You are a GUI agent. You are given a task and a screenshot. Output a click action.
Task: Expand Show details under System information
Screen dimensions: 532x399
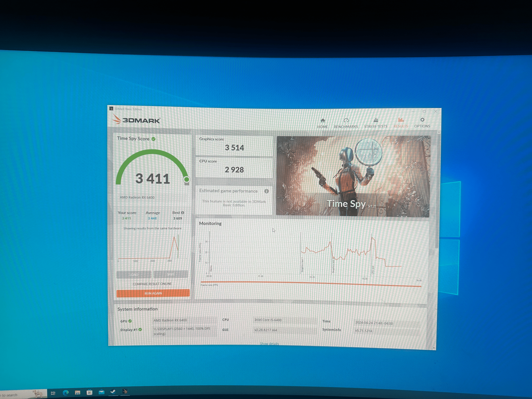pyautogui.click(x=269, y=343)
